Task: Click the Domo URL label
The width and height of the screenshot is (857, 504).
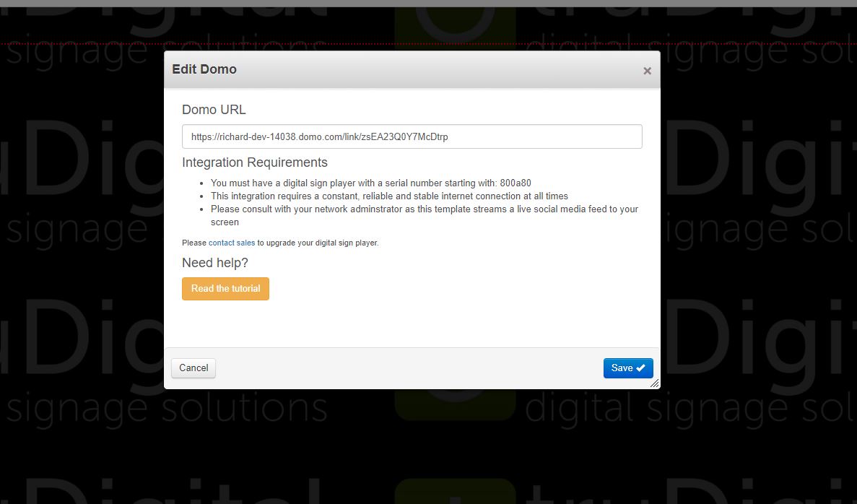Action: (214, 110)
